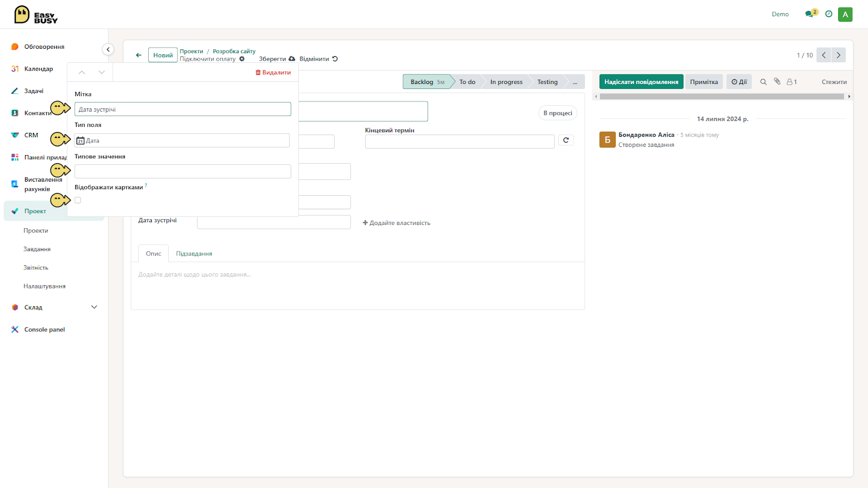
Task: Open the Easy Busy logo home
Action: 36,15
